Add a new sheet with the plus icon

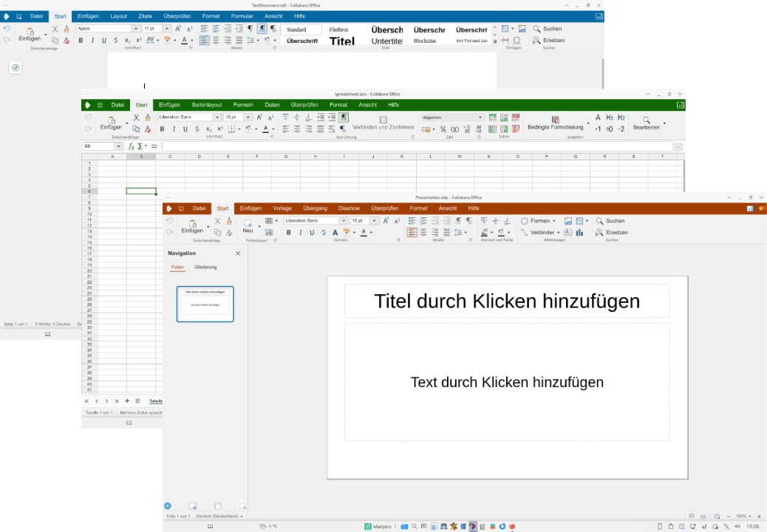tap(127, 401)
